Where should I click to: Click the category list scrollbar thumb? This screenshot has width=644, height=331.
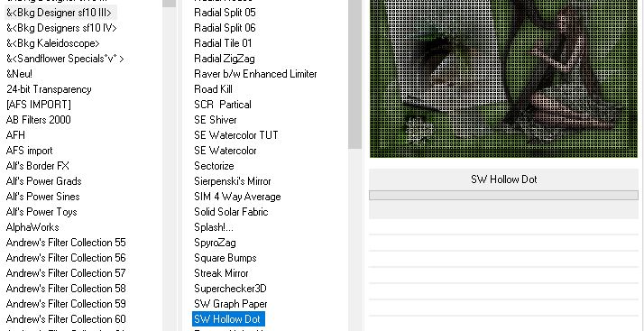[x=170, y=4]
